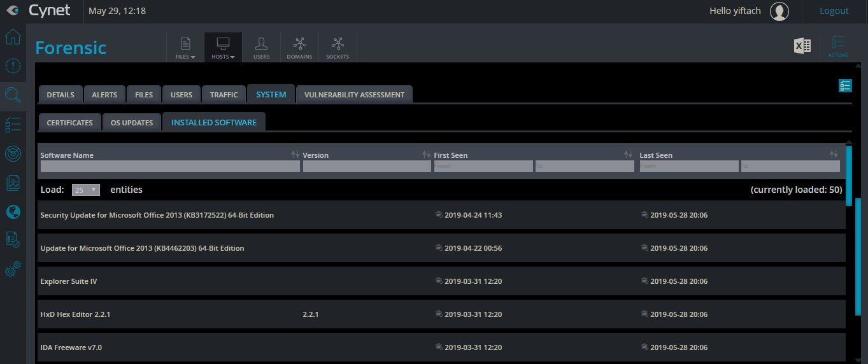Export the table with the Excel icon
Viewport: 868px width, 364px height.
(802, 46)
